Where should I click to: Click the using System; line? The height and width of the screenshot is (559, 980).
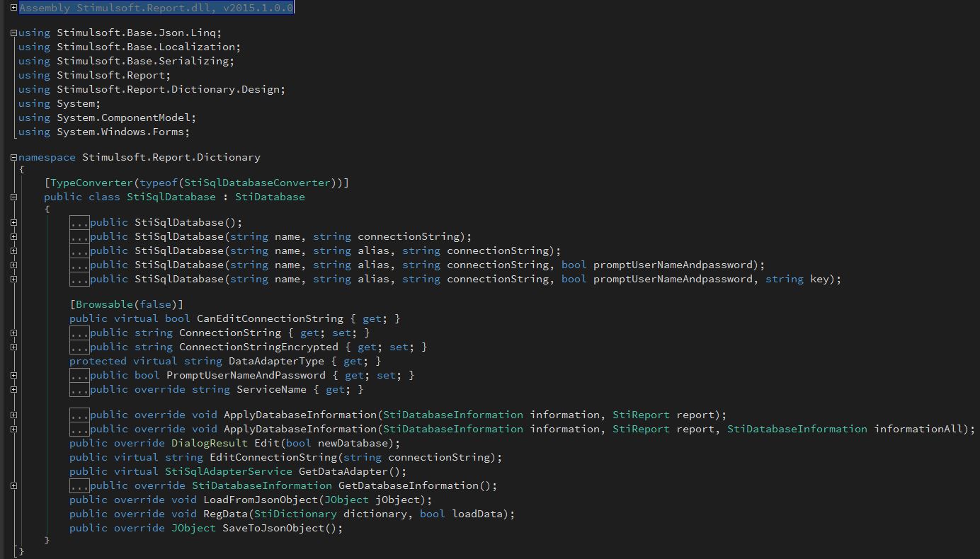click(59, 103)
